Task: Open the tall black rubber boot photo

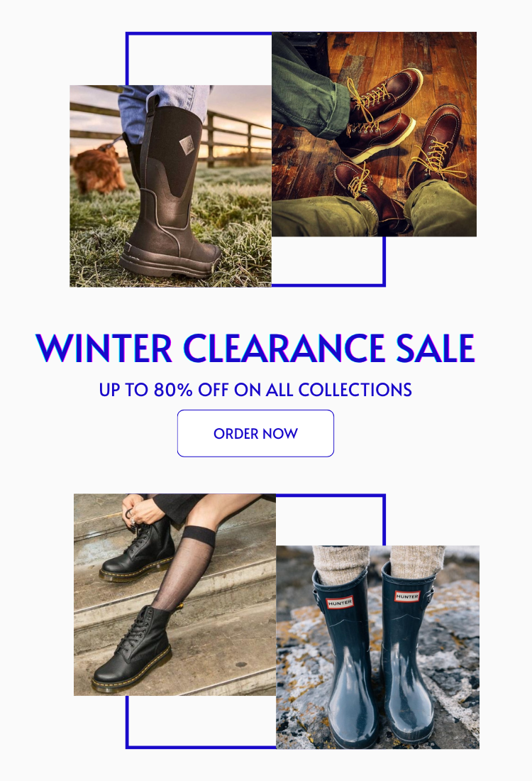Action: click(x=170, y=186)
